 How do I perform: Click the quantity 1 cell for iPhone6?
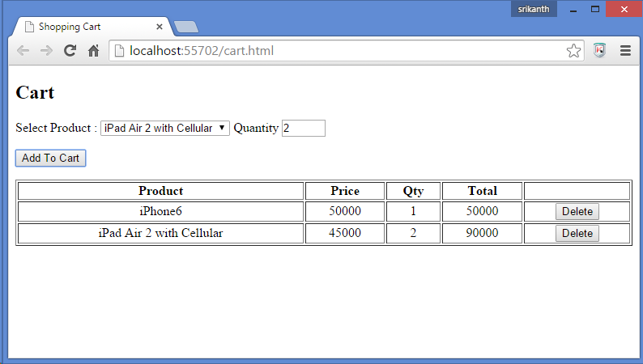[413, 211]
